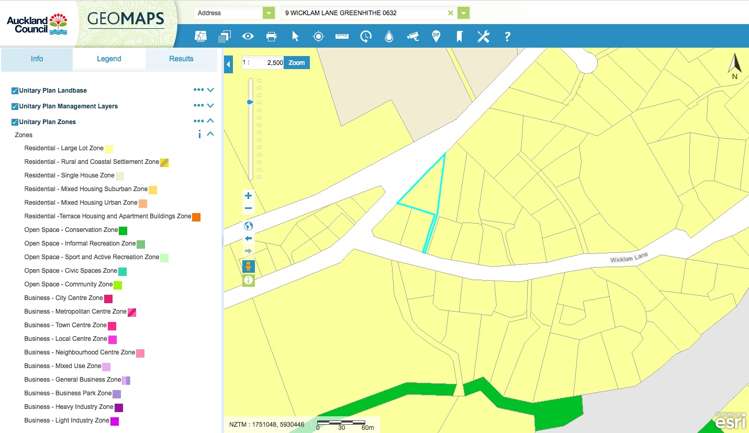The height and width of the screenshot is (433, 749).
Task: Open the wrench and screwdriver tools
Action: coord(483,36)
